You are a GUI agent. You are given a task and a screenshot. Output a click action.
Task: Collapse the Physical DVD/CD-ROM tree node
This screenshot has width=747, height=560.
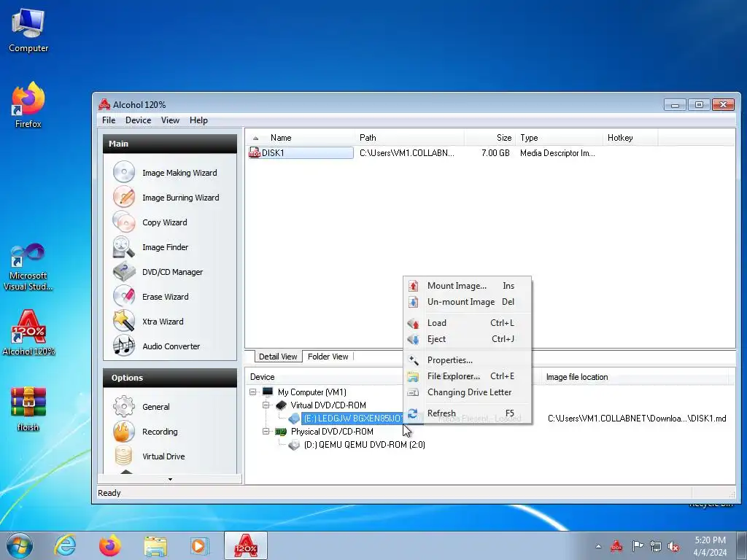(x=266, y=432)
